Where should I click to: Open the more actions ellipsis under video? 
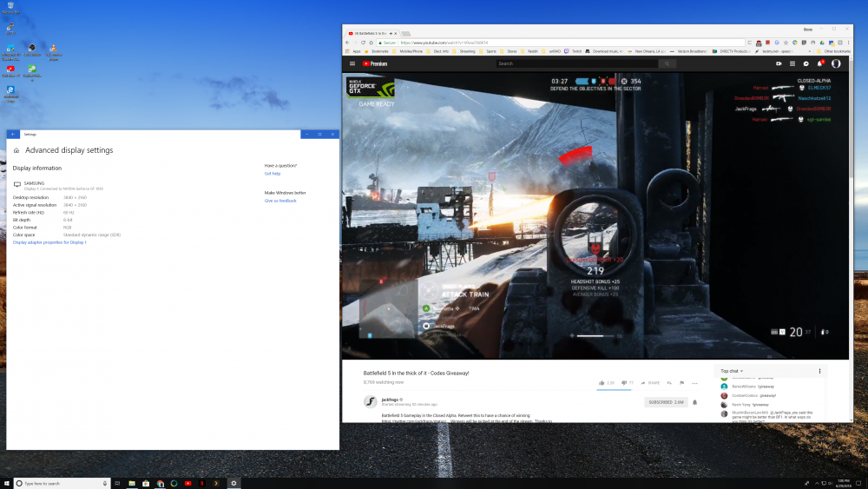(x=694, y=383)
